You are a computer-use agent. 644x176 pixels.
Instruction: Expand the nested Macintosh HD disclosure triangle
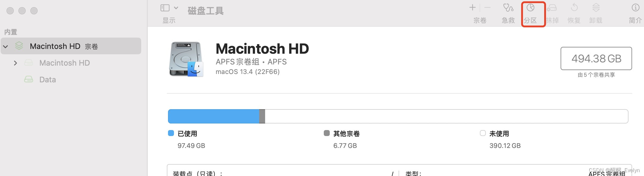[15, 63]
